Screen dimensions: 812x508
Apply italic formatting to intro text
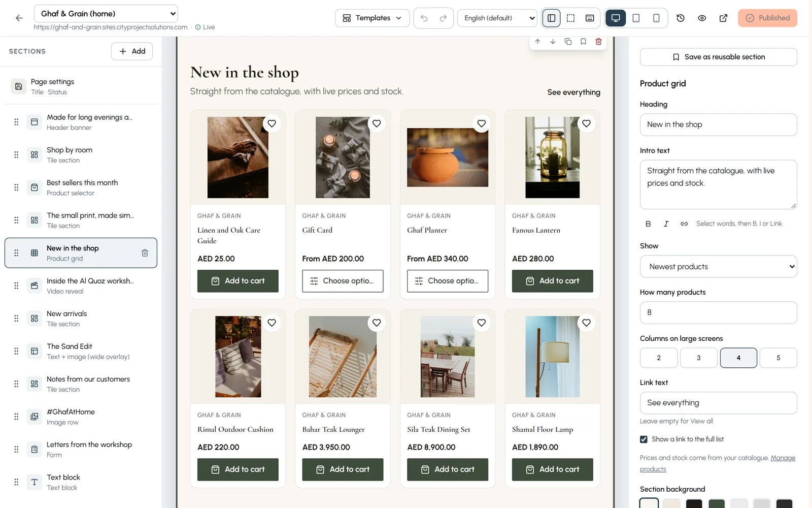point(666,224)
